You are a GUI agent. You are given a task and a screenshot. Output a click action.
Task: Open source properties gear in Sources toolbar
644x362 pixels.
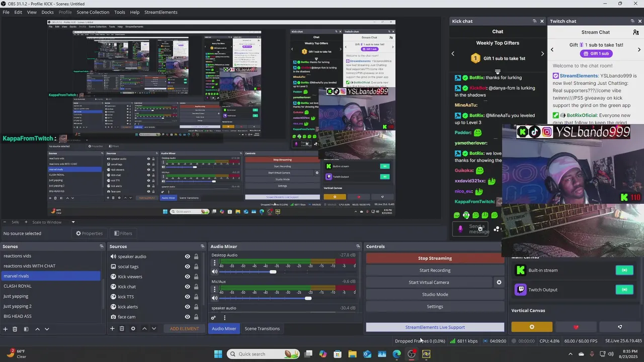pyautogui.click(x=133, y=329)
